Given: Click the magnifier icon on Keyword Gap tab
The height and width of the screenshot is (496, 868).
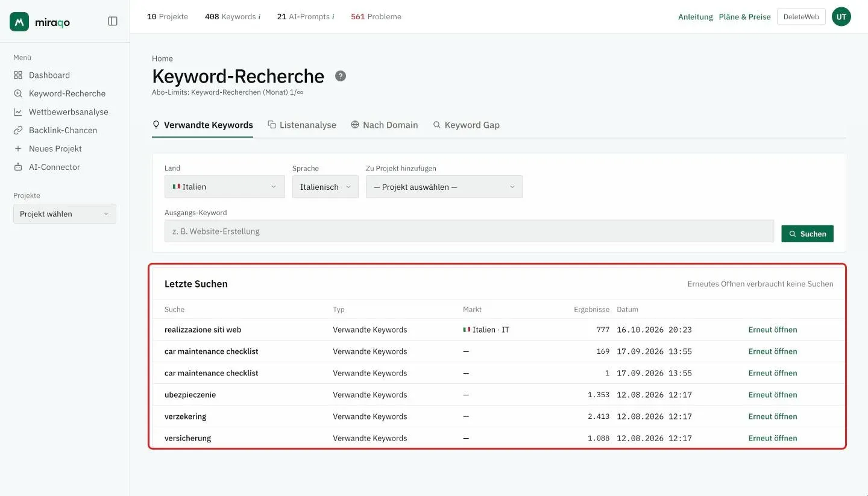Looking at the screenshot, I should [x=437, y=125].
